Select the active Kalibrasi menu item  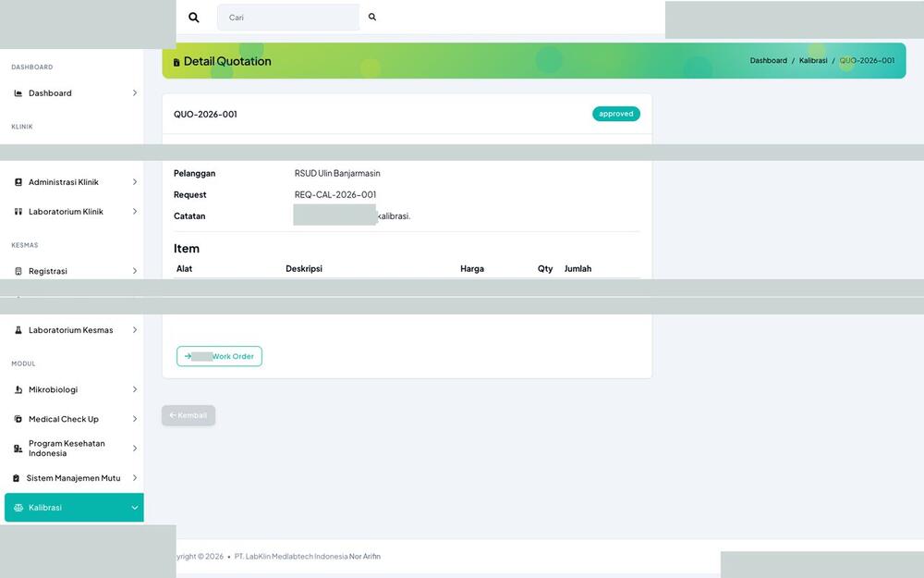(x=74, y=508)
